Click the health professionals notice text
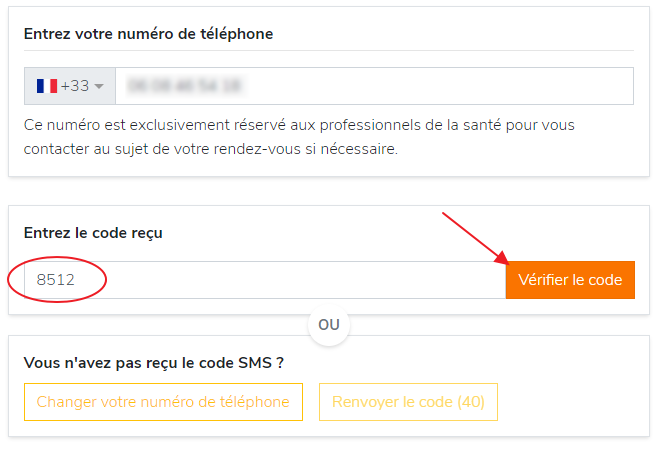 (299, 137)
